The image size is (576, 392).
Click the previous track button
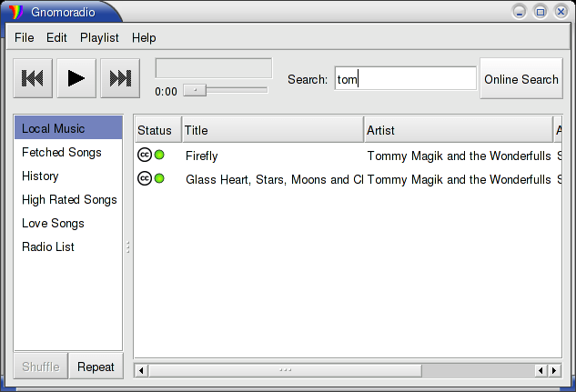[x=33, y=79]
